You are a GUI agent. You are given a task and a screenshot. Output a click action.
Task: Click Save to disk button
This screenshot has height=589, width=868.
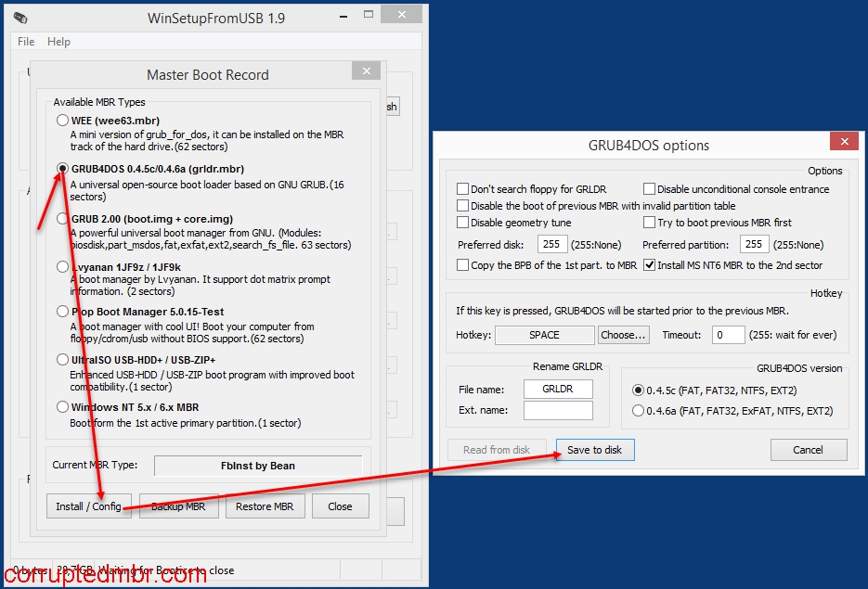pyautogui.click(x=595, y=450)
